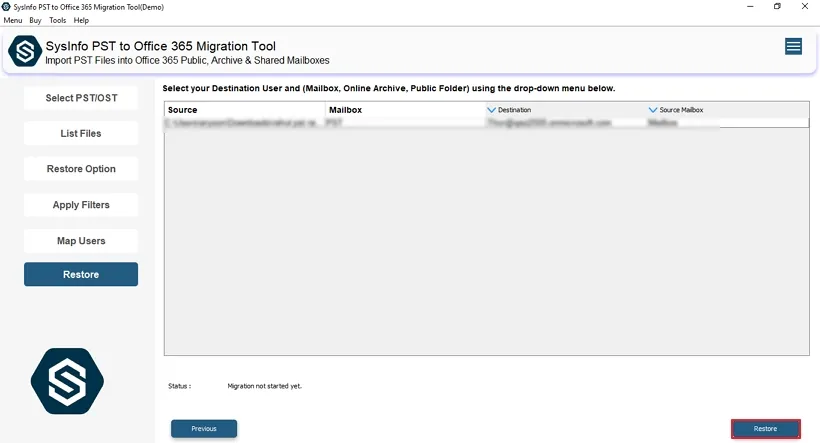Open the Menu menu
Viewport: 820px width, 443px height.
click(13, 20)
